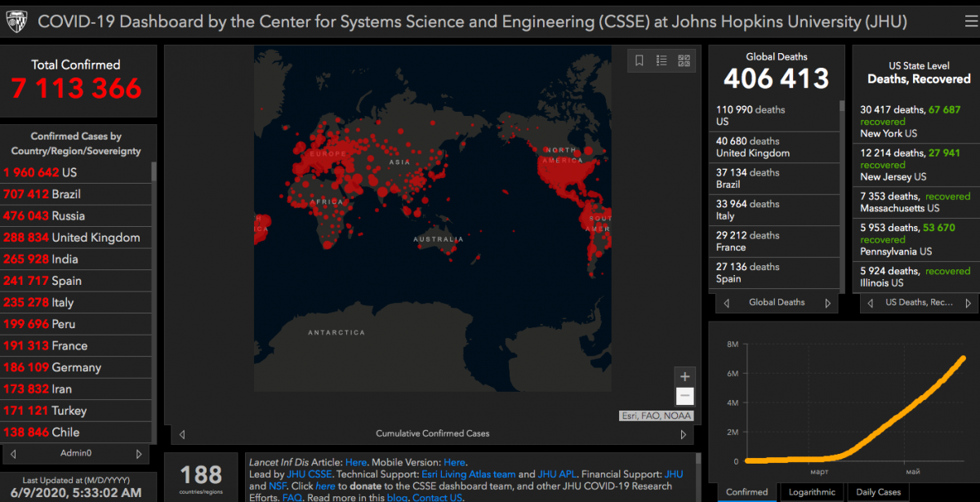The height and width of the screenshot is (502, 980).
Task: Select Italy 33 964 deaths entry
Action: click(x=776, y=210)
